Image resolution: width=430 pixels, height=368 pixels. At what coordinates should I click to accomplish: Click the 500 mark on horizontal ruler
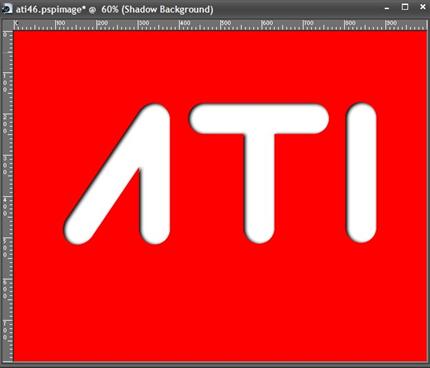click(226, 23)
